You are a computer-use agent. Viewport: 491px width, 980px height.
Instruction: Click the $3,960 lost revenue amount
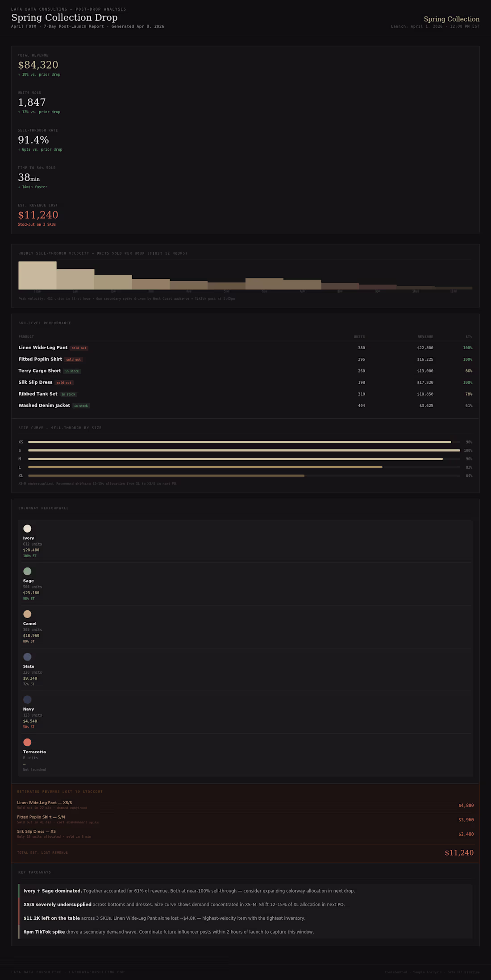click(x=466, y=820)
